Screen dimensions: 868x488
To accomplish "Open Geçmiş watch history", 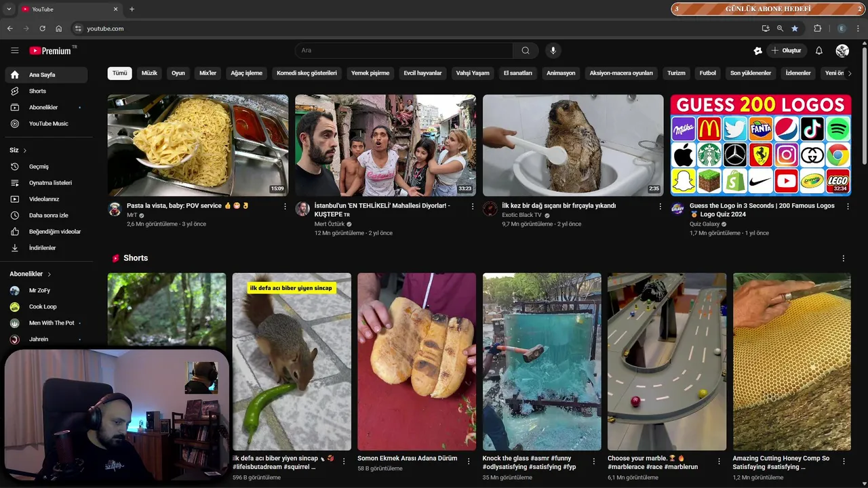I will click(45, 167).
